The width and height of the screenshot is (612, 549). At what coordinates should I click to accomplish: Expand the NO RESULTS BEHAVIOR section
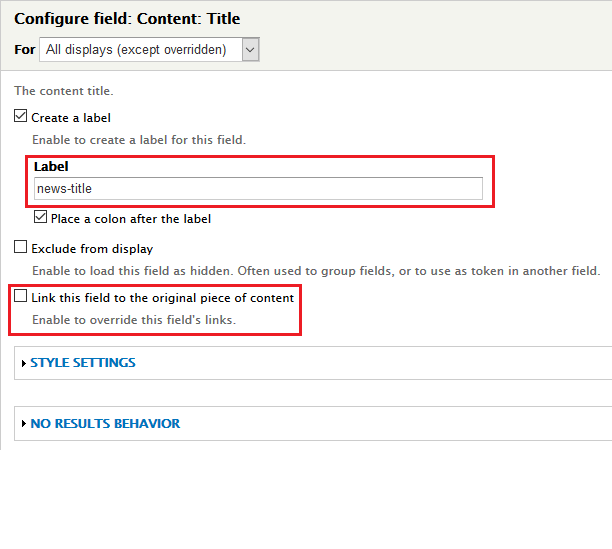coord(105,423)
